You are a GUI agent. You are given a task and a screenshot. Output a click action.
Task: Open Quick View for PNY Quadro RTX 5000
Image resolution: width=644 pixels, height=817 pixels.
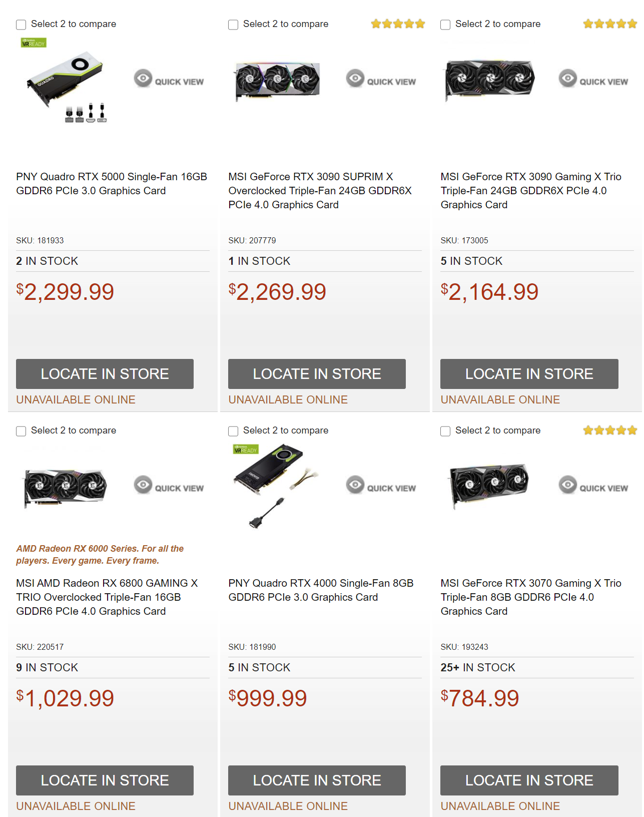coord(169,80)
